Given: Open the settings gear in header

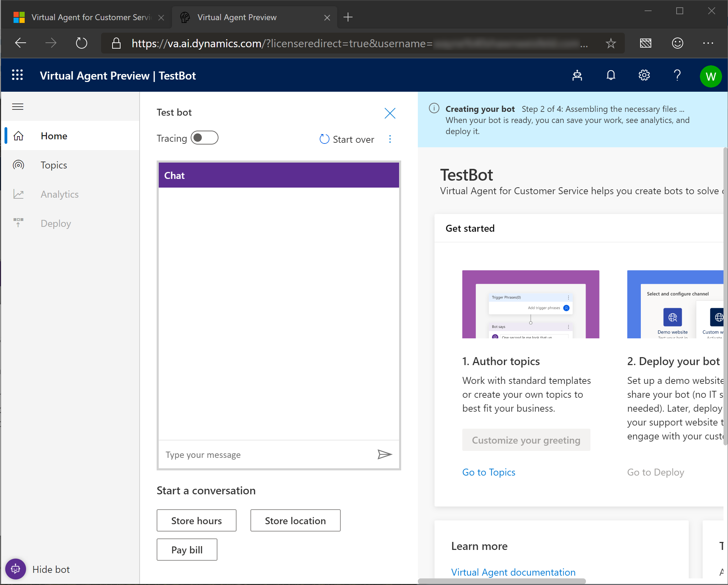Looking at the screenshot, I should click(x=644, y=75).
